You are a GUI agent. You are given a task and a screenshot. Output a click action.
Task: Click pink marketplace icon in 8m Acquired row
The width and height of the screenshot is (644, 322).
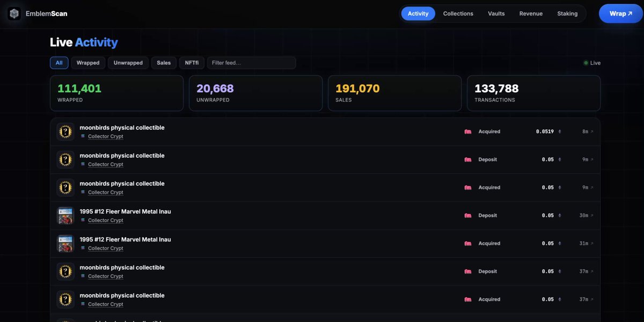pos(468,131)
